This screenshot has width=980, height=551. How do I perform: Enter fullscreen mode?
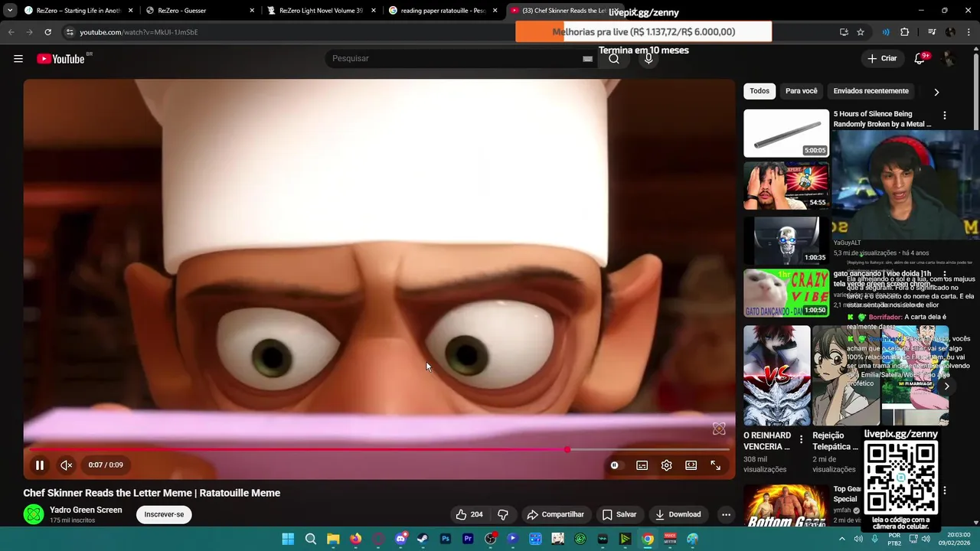click(715, 465)
